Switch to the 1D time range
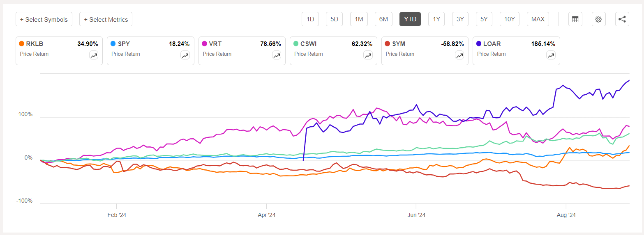644x235 pixels. [310, 19]
